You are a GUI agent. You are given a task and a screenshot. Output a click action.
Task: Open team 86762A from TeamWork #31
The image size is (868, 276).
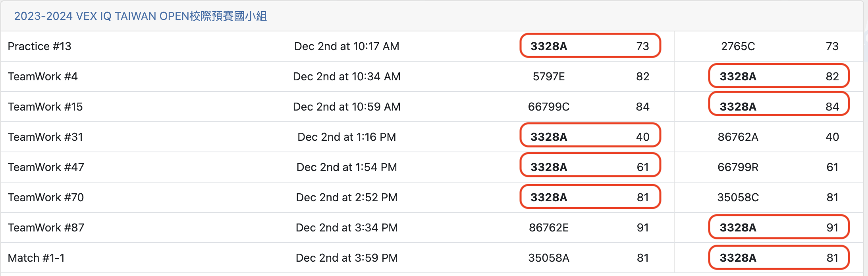tap(738, 137)
